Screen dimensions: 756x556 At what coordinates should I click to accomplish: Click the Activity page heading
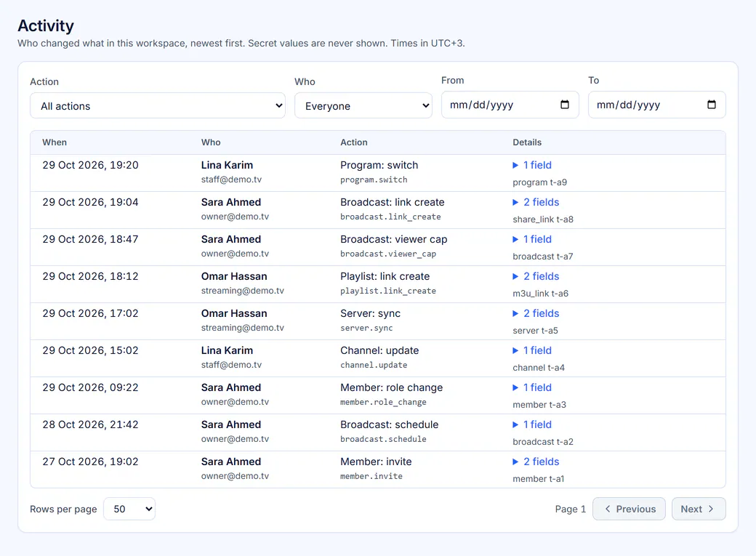click(x=46, y=25)
